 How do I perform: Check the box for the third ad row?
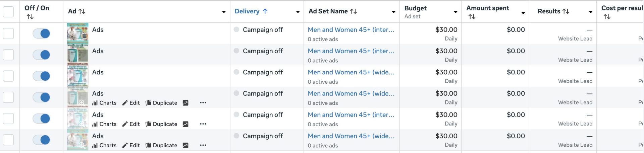point(8,76)
